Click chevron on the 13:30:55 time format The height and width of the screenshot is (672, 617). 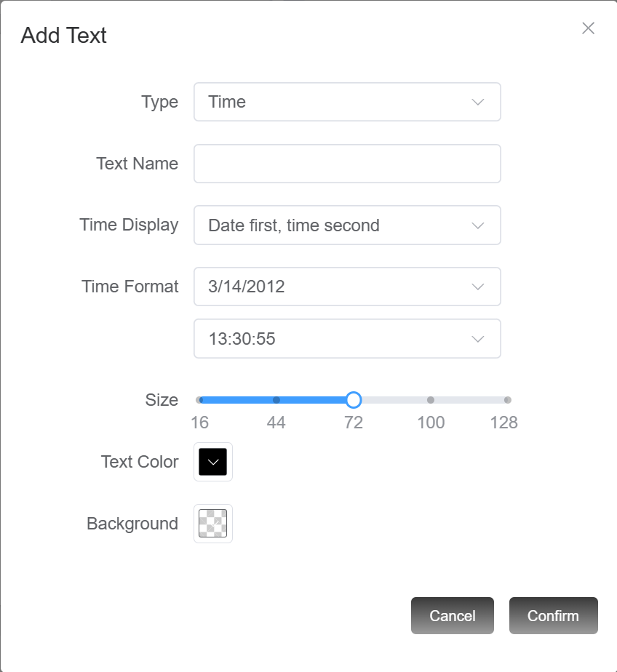pos(478,339)
